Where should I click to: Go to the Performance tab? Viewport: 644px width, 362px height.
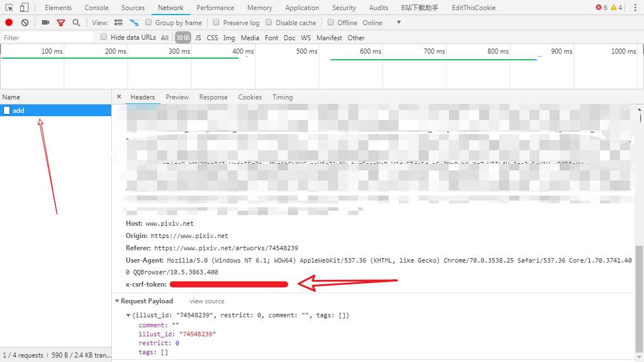pyautogui.click(x=215, y=7)
